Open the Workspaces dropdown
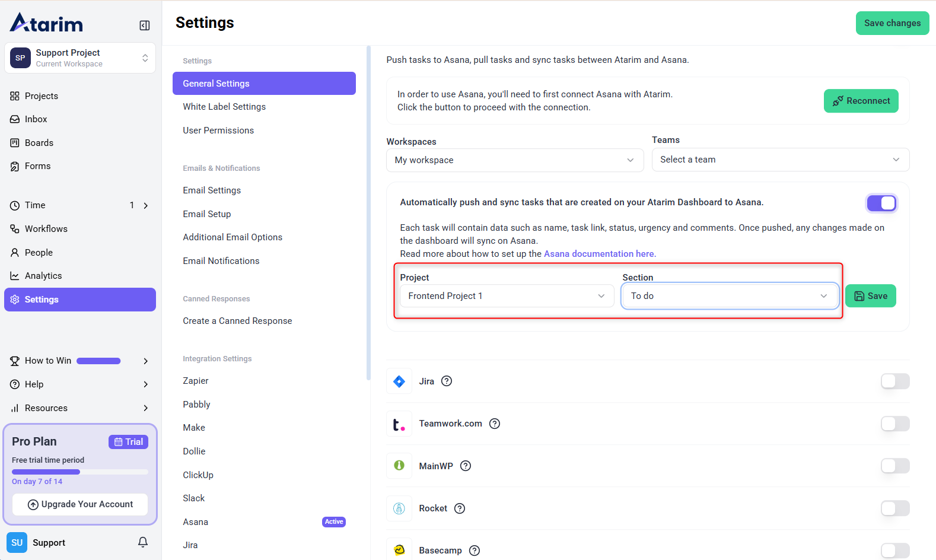This screenshot has height=560, width=936. pyautogui.click(x=514, y=160)
